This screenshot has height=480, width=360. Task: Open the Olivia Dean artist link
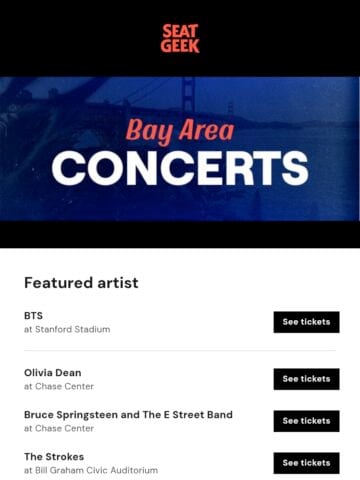[x=53, y=373]
